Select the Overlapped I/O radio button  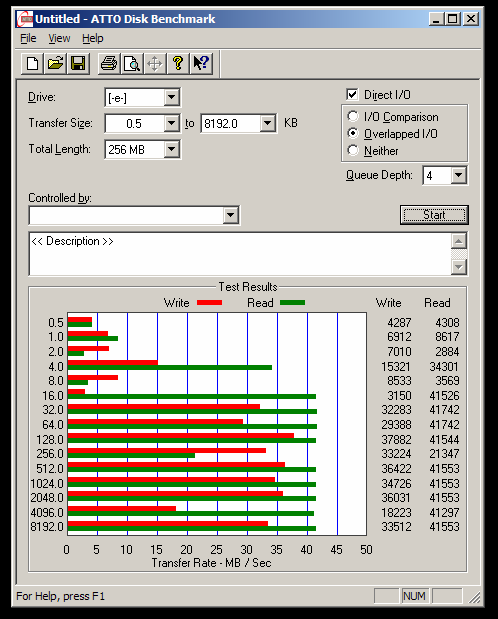pyautogui.click(x=353, y=133)
